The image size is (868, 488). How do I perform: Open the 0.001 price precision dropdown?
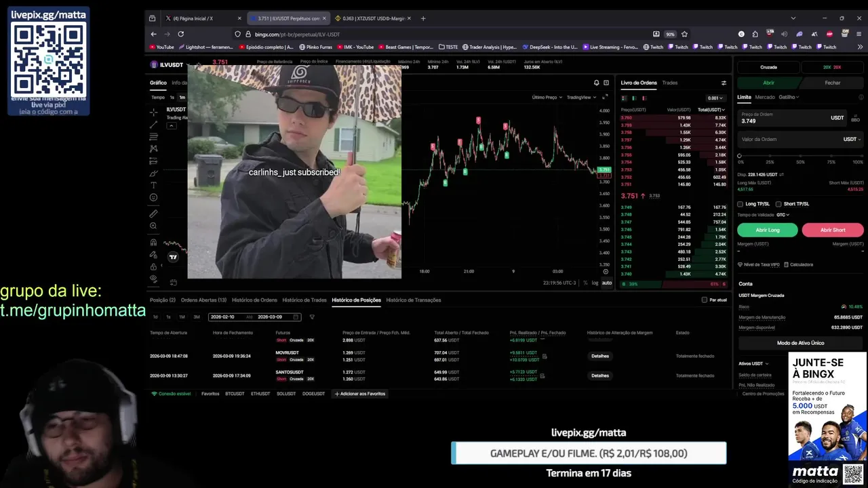[x=715, y=98]
